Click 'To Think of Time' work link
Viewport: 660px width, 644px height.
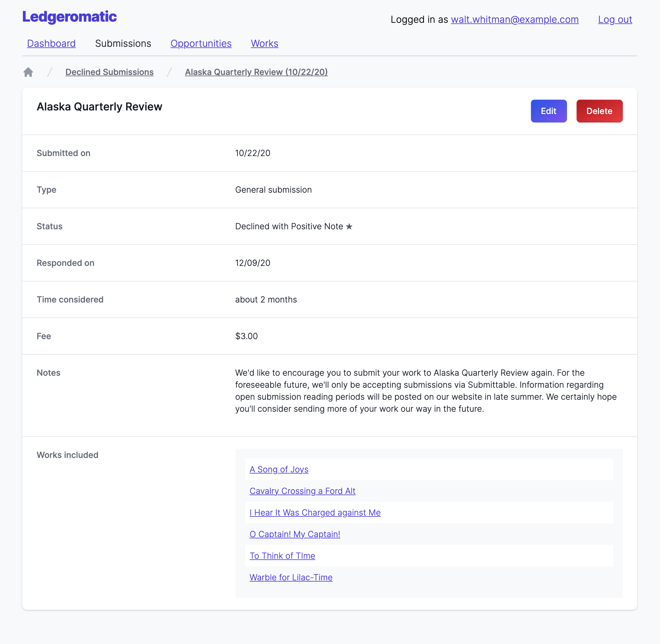282,555
